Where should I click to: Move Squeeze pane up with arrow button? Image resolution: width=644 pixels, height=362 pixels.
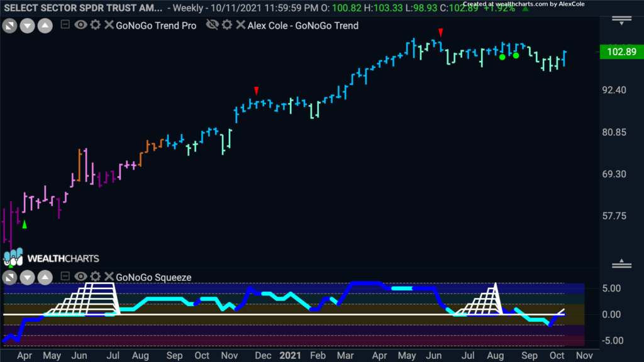coord(45,278)
